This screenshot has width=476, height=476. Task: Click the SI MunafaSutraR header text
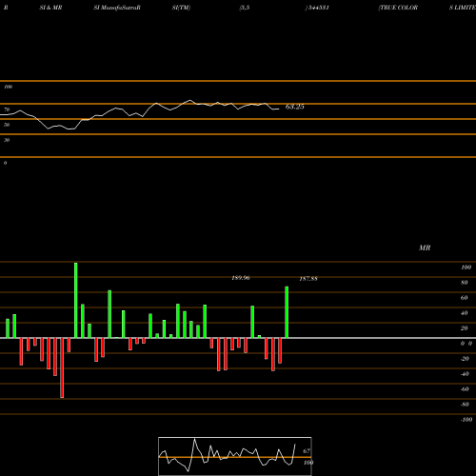(117, 8)
